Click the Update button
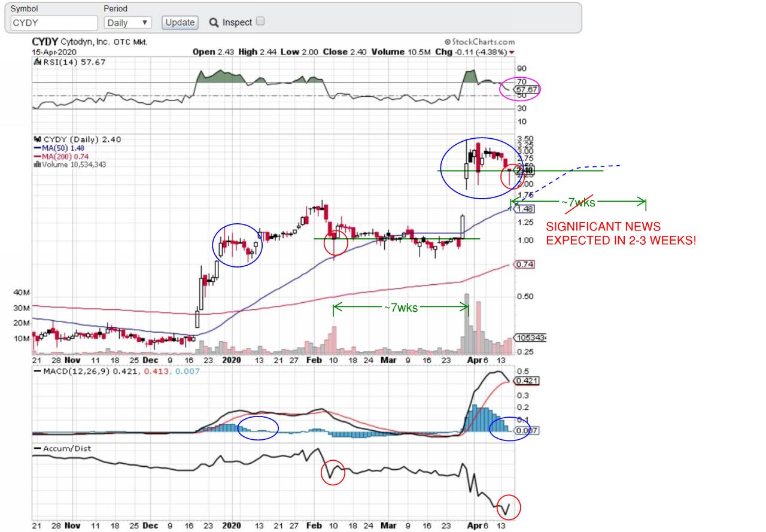 coord(180,23)
